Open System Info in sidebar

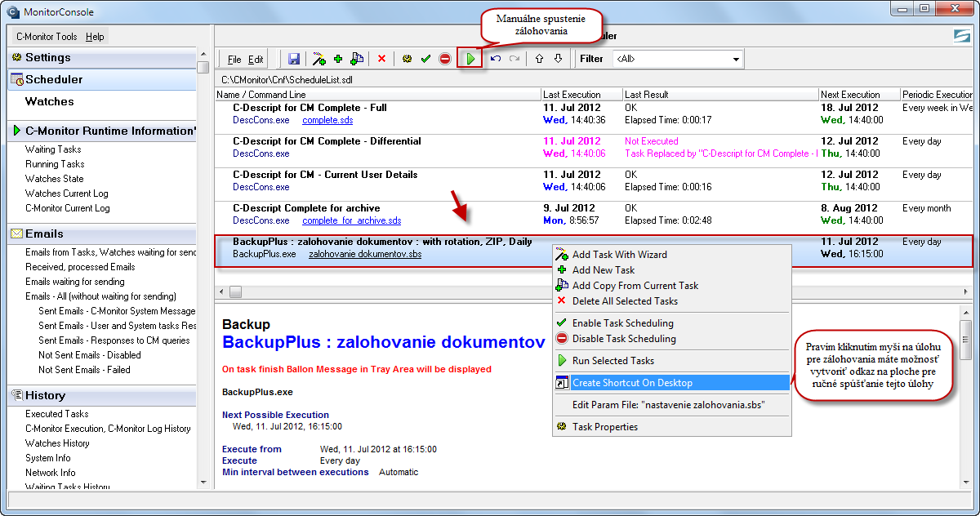click(48, 458)
